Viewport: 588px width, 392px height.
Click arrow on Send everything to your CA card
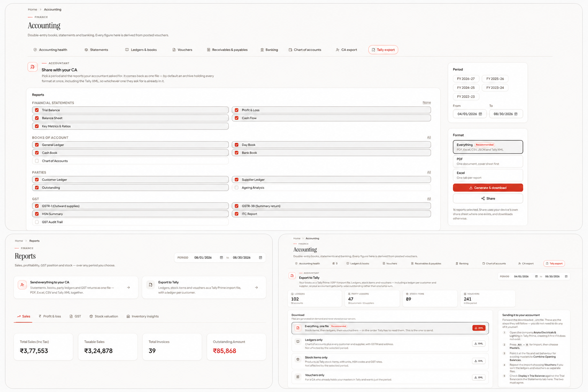[x=128, y=287]
